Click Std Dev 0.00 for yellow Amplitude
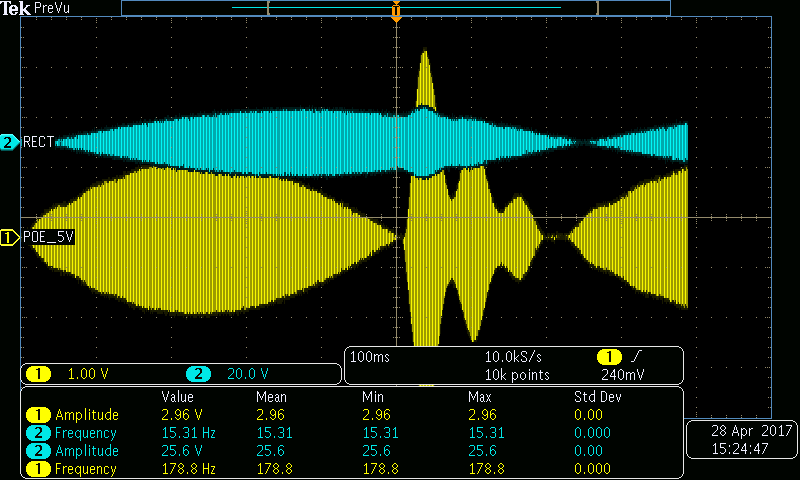Screen dimensions: 800x480 tap(588, 415)
